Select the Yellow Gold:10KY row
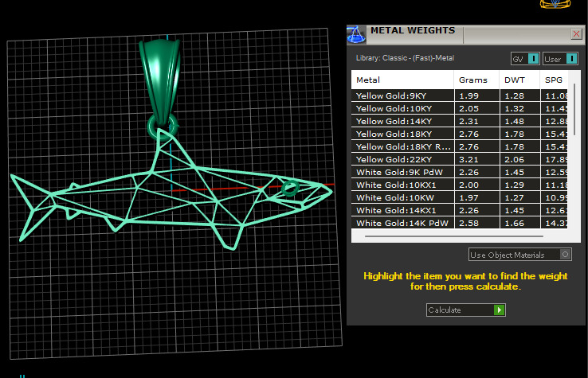 click(x=460, y=108)
